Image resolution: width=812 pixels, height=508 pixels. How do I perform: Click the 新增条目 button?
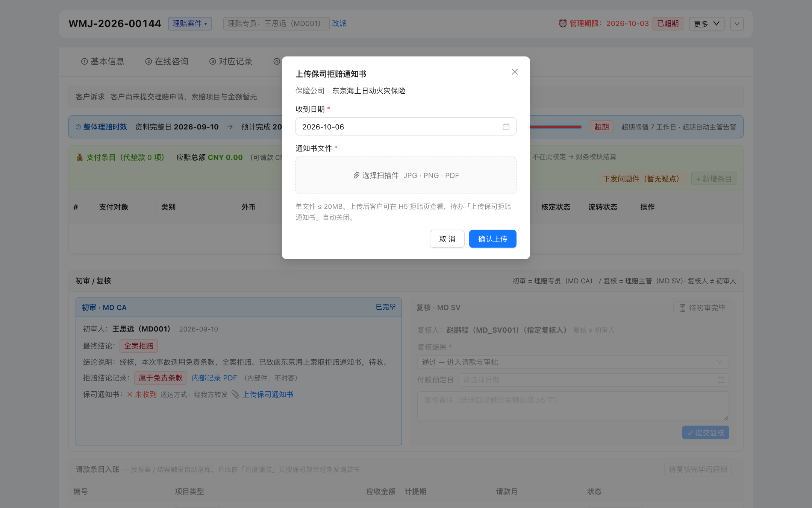tap(714, 179)
